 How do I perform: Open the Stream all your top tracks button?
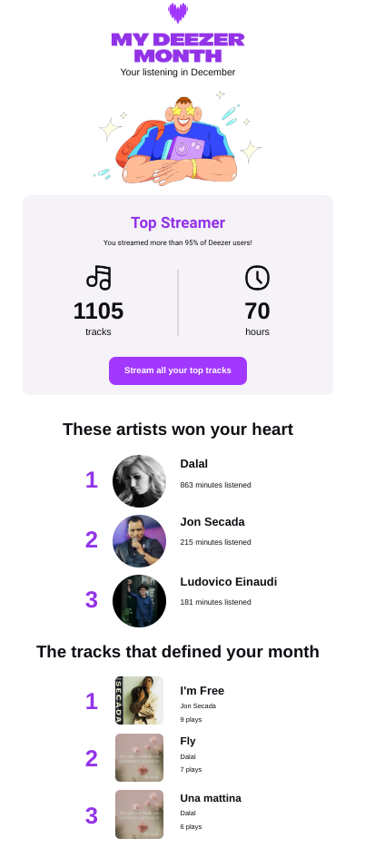pos(178,370)
